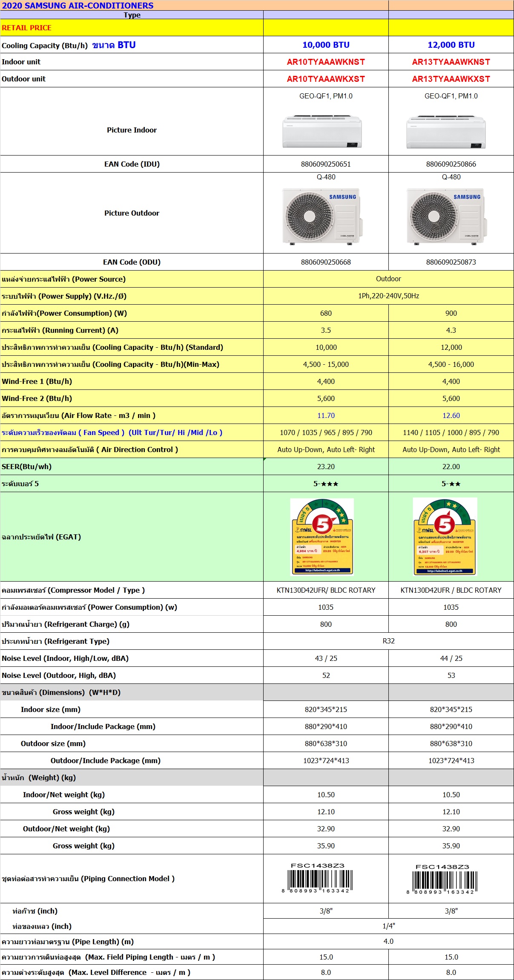Select ODU EAN code '8806090250873'
Viewport: 514px width, 980px height.
[x=451, y=262]
